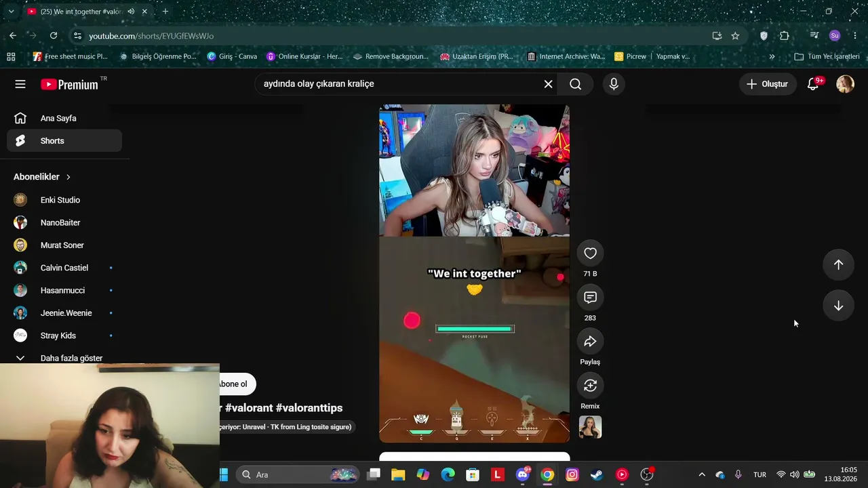Screen dimensions: 868x488
Task: Skip to the next Short
Action: (838, 306)
